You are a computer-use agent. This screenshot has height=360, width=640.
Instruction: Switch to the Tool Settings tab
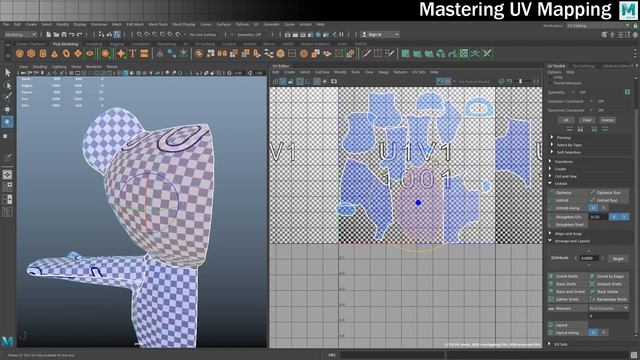pos(583,66)
